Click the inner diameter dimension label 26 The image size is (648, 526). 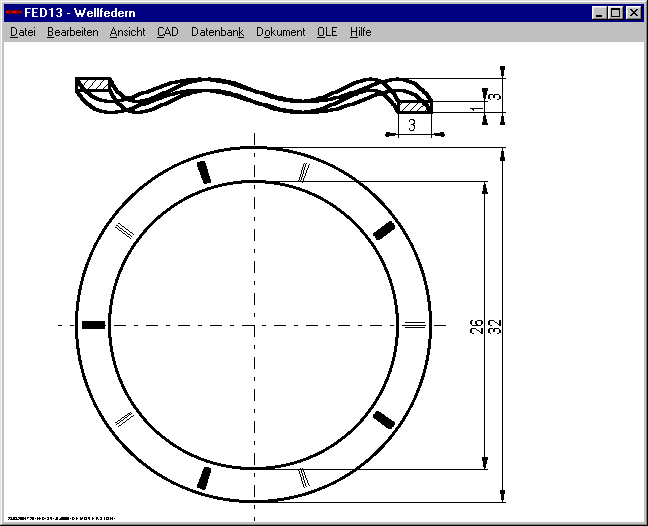tap(476, 325)
